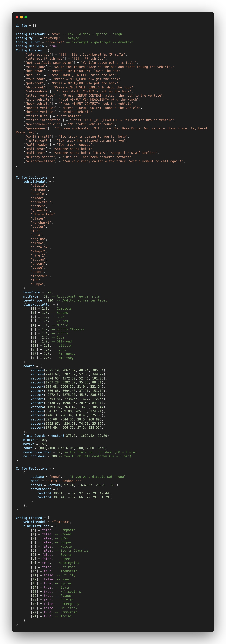
Task: Click the red close window dot
Action: (17, 17)
